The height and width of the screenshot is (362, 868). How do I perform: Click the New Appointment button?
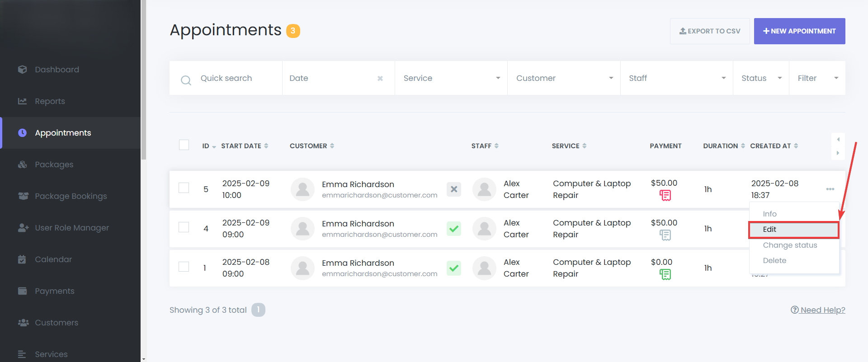[799, 31]
